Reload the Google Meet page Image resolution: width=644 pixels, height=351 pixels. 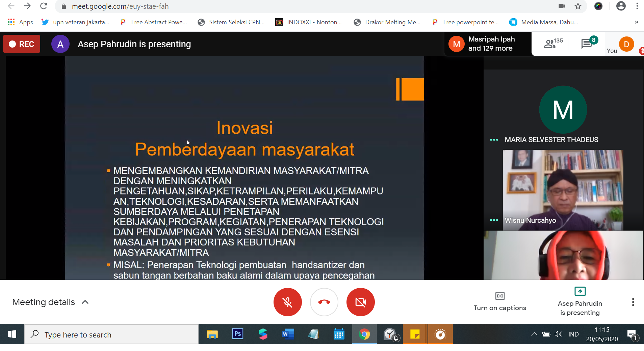44,6
